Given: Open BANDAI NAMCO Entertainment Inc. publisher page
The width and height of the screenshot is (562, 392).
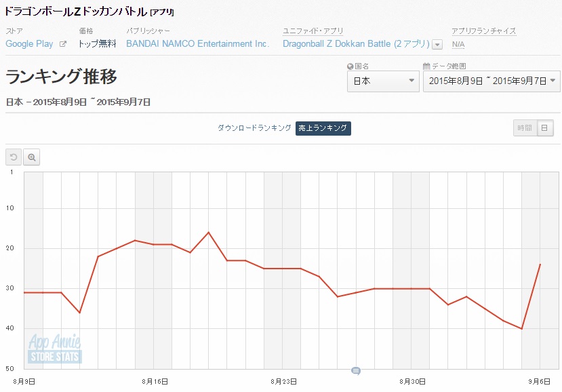Looking at the screenshot, I should [x=197, y=44].
